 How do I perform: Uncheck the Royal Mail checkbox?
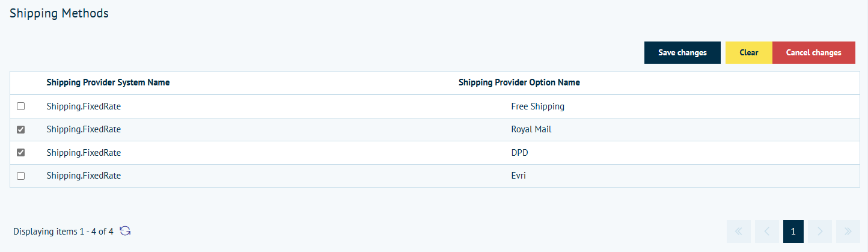click(21, 129)
